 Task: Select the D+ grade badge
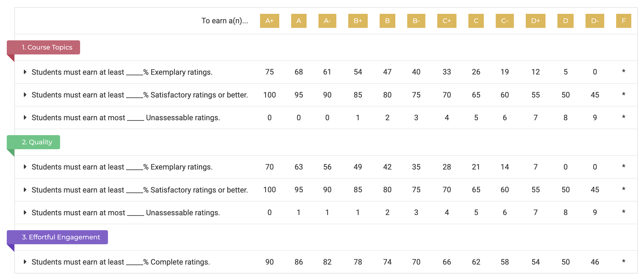click(x=535, y=21)
